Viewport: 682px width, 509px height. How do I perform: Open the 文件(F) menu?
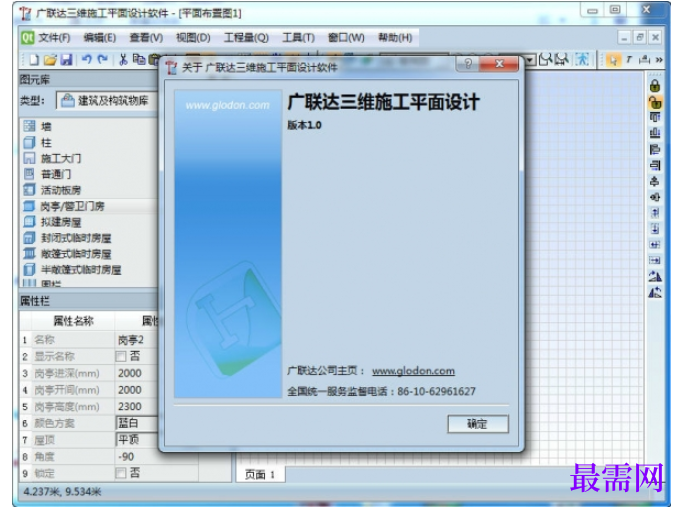(54, 38)
